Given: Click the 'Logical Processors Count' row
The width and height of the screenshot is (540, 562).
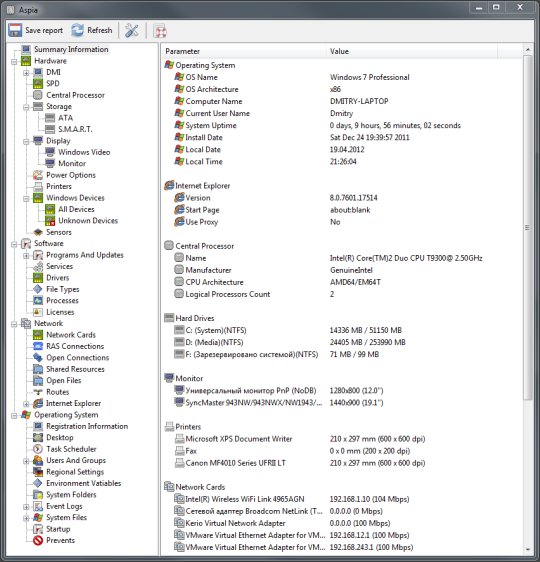Looking at the screenshot, I should coord(341,294).
